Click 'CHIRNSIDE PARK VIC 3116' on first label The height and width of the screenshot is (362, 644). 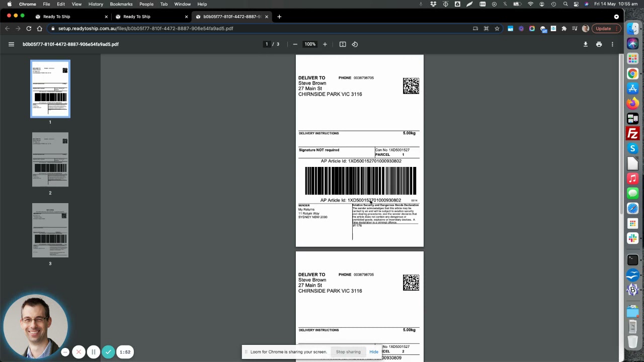click(330, 94)
